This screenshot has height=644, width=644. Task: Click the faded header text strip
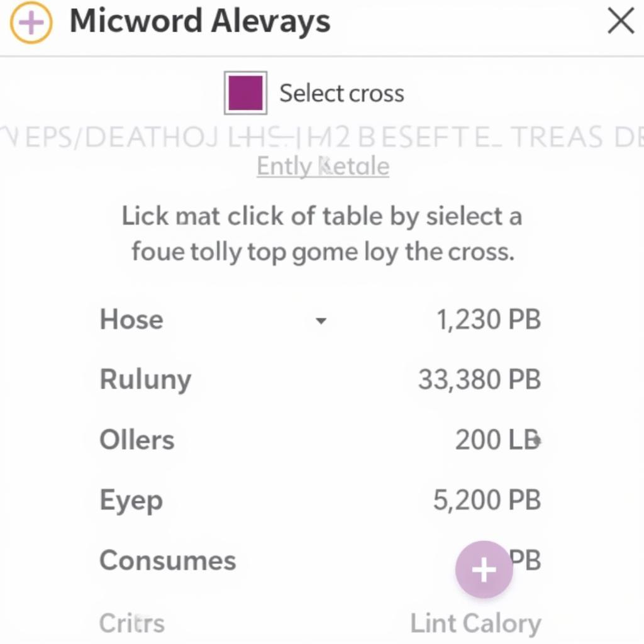(322, 137)
